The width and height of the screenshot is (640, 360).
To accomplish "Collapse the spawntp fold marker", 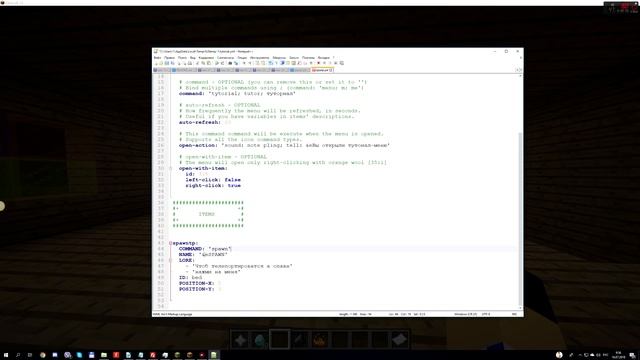I will pyautogui.click(x=171, y=243).
